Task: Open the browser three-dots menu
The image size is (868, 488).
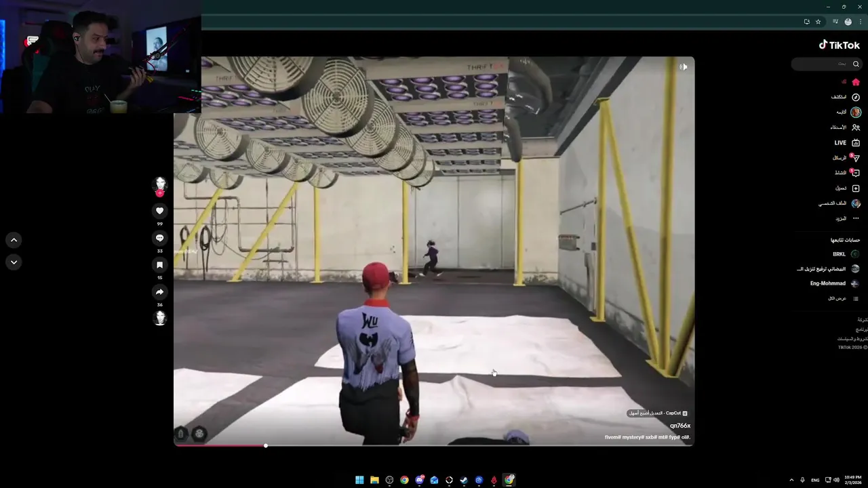Action: point(860,22)
